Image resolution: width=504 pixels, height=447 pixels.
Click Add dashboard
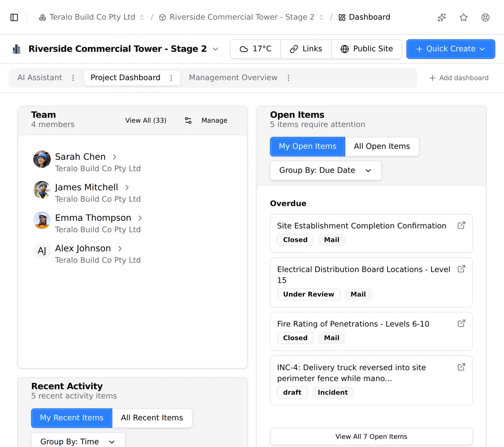[x=459, y=78]
